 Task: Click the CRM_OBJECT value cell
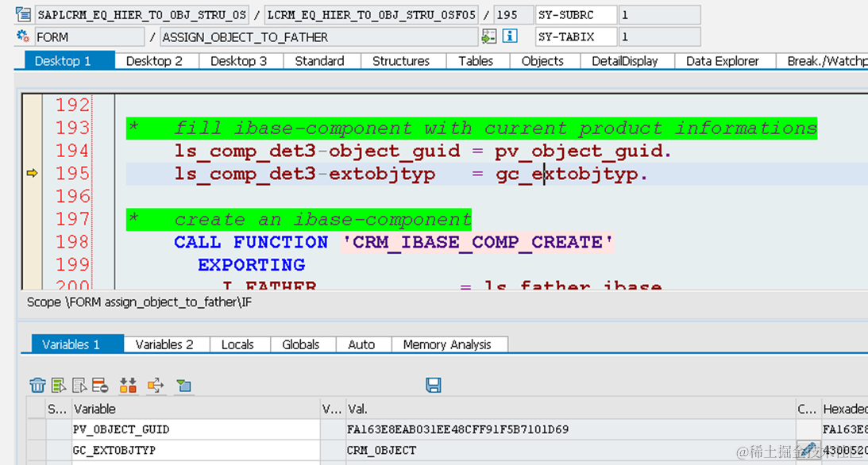click(571, 450)
